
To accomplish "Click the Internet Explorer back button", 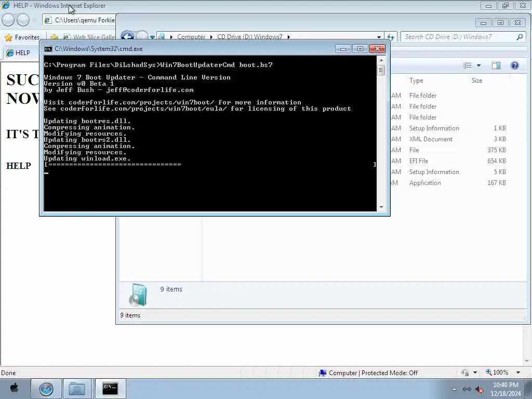I will [x=8, y=20].
